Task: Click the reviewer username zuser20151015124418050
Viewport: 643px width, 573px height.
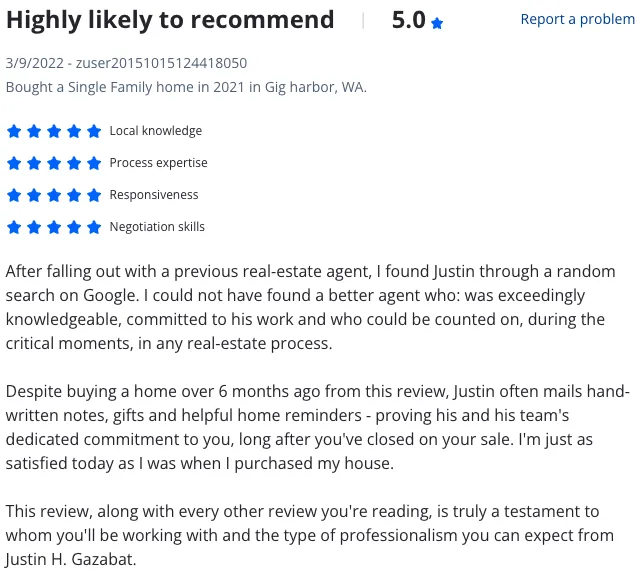Action: [161, 63]
